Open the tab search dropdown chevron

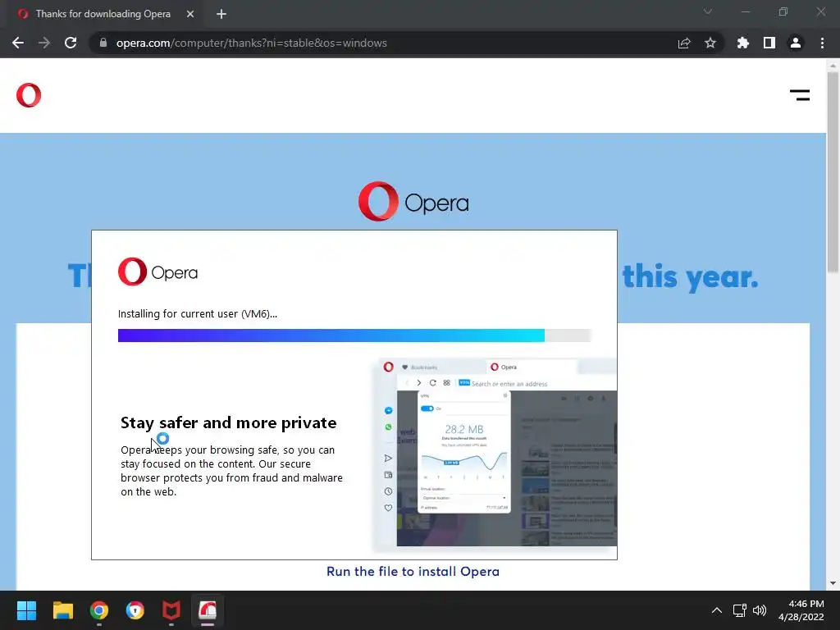click(x=708, y=11)
